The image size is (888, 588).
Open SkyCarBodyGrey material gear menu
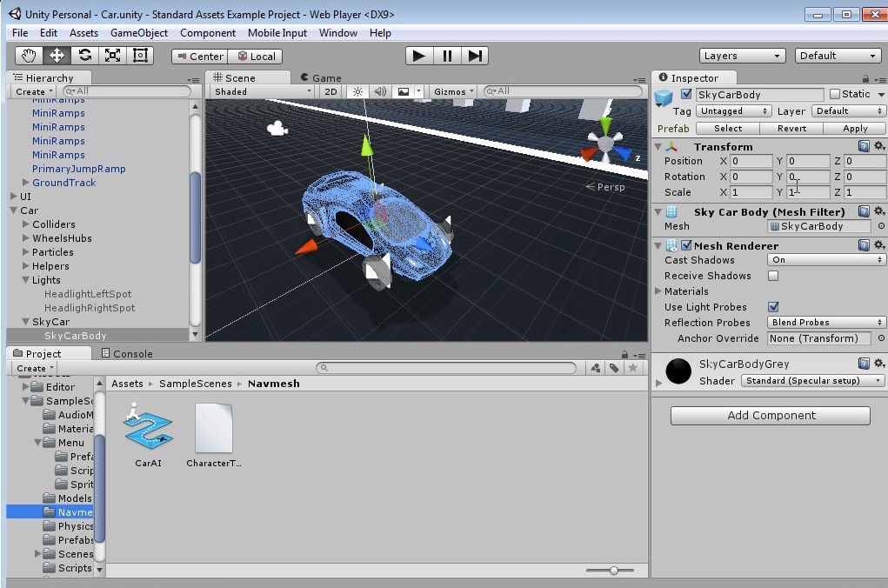click(x=879, y=363)
